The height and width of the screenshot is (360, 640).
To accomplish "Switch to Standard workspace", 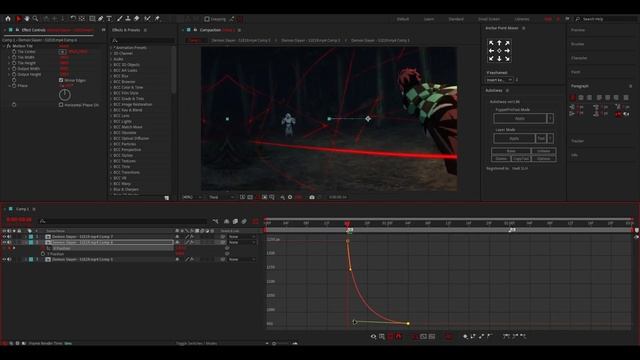I will [456, 19].
